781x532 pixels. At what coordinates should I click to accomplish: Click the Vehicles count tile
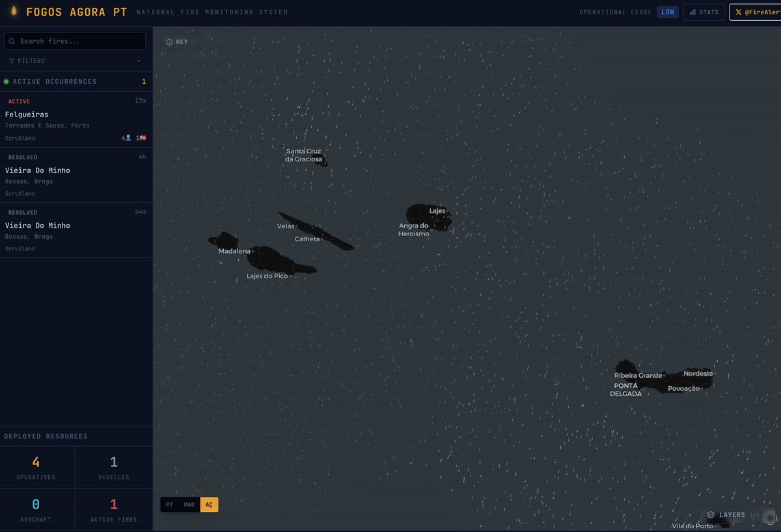tap(114, 467)
